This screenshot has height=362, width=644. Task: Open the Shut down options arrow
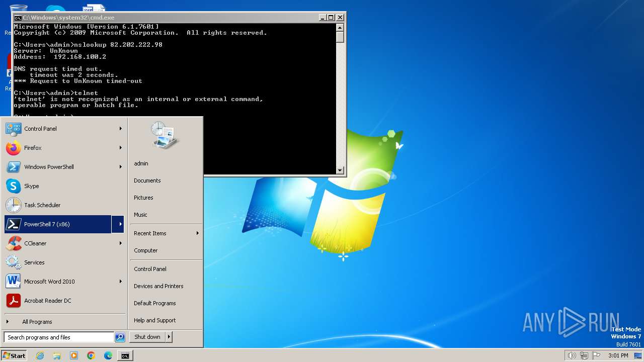click(x=169, y=337)
